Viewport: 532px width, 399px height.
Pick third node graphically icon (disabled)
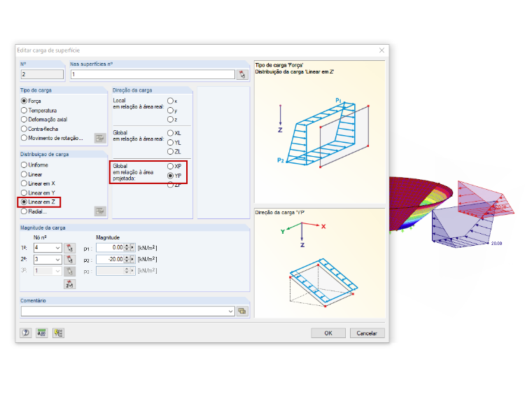tap(69, 271)
